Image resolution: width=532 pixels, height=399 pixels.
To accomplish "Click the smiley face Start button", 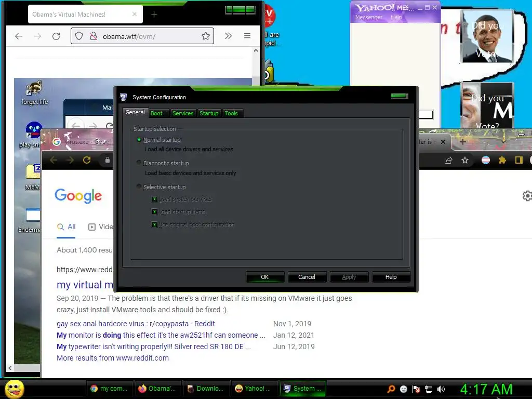I will (x=14, y=389).
